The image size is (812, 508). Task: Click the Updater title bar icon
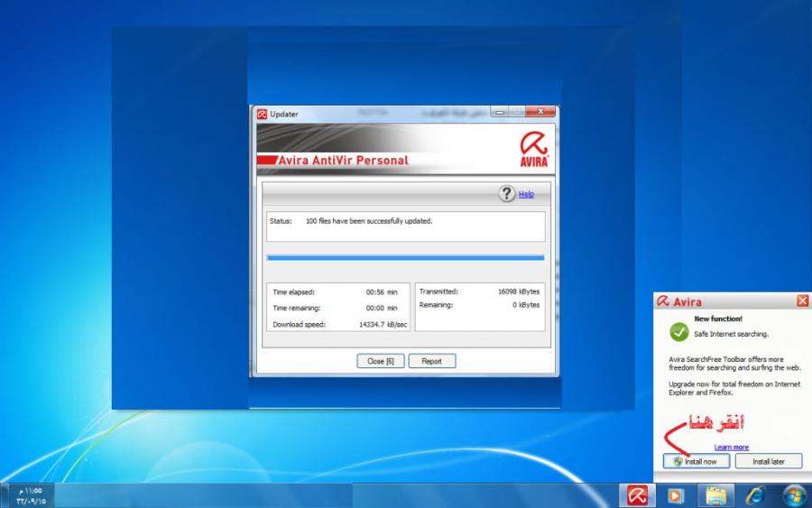262,114
